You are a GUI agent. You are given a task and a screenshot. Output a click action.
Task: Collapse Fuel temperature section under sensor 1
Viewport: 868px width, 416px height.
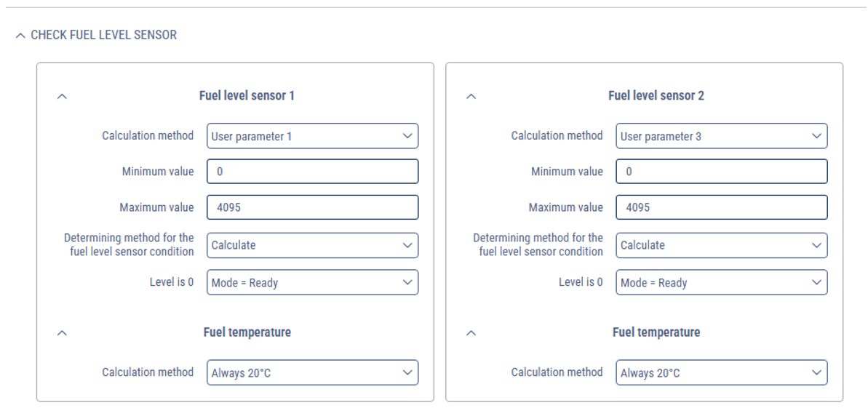(62, 333)
